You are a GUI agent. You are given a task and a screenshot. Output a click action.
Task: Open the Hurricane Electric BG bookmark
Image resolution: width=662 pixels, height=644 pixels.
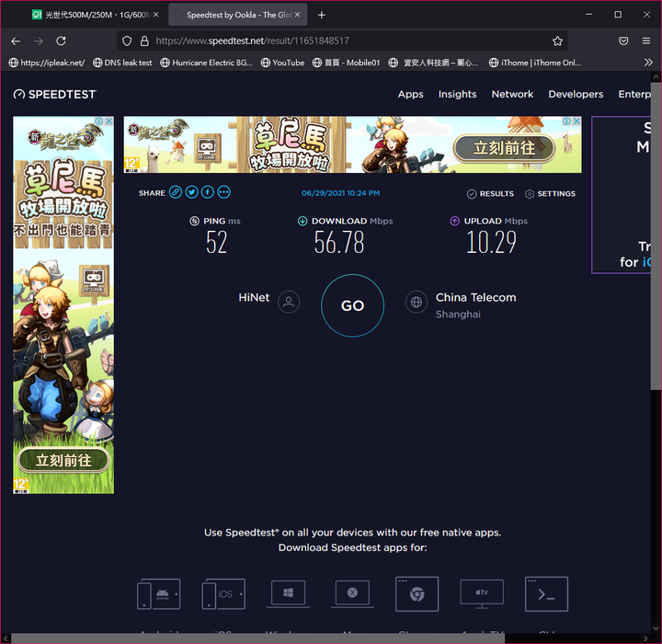click(x=207, y=63)
